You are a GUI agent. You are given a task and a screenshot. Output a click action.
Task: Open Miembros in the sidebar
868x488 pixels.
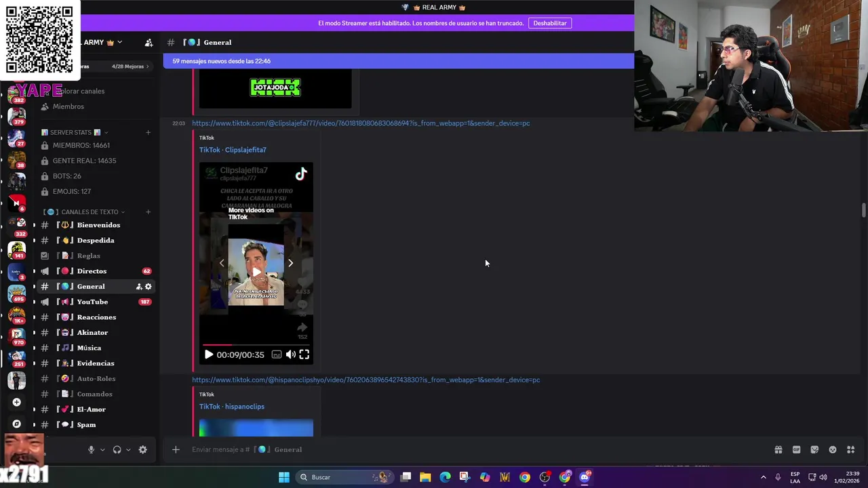[68, 106]
